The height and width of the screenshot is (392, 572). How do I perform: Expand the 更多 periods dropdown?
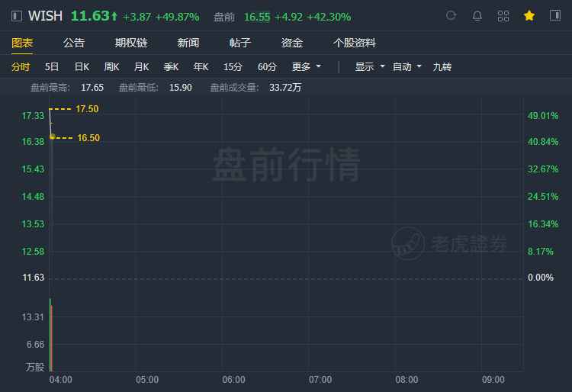tap(307, 66)
